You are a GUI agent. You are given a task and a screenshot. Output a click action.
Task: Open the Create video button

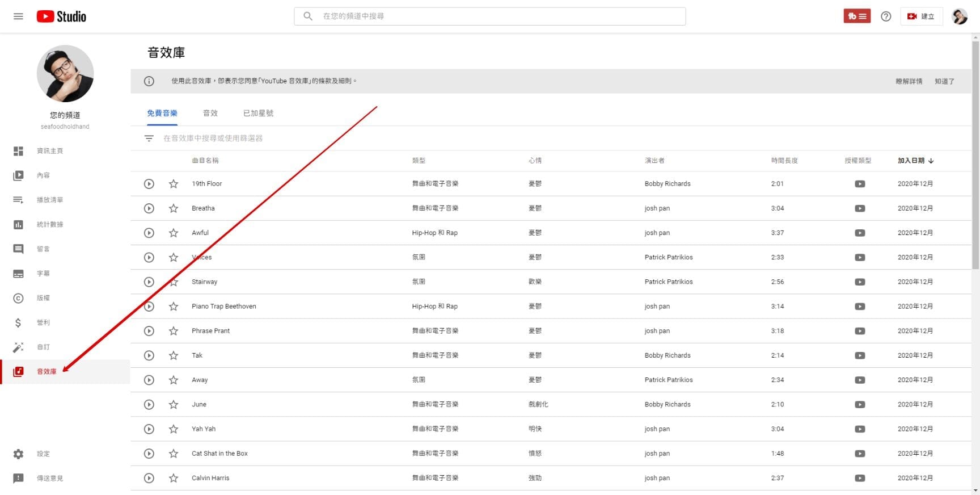pos(921,16)
